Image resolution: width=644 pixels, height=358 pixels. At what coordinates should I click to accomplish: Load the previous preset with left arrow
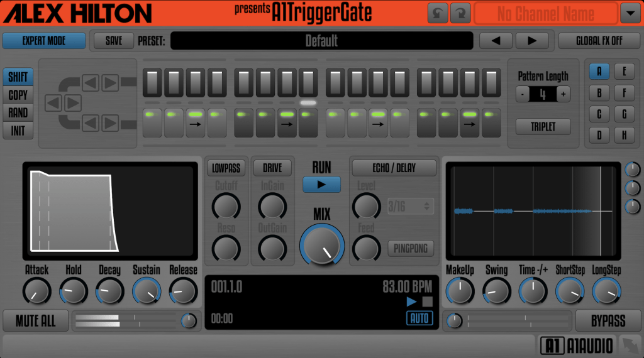point(496,41)
